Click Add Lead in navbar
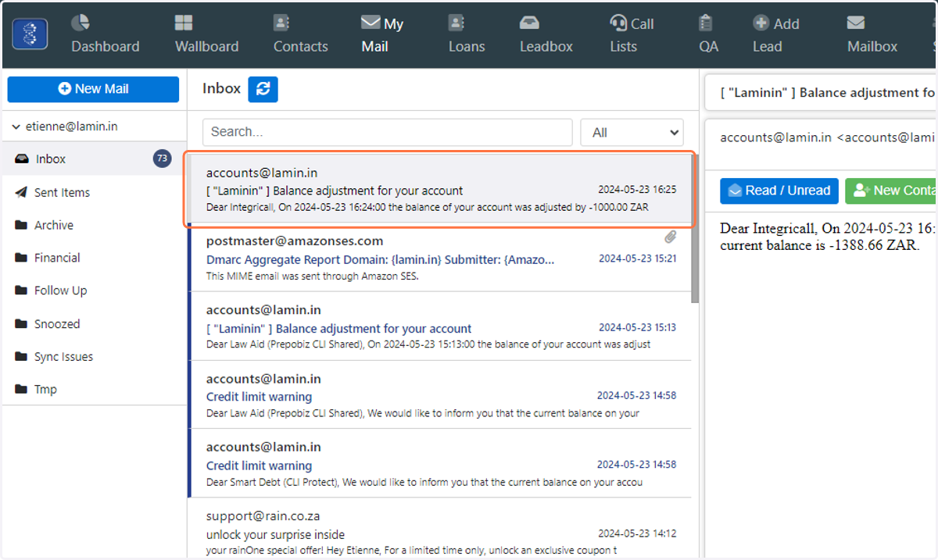Screen dimensions: 938x560 tap(775, 34)
